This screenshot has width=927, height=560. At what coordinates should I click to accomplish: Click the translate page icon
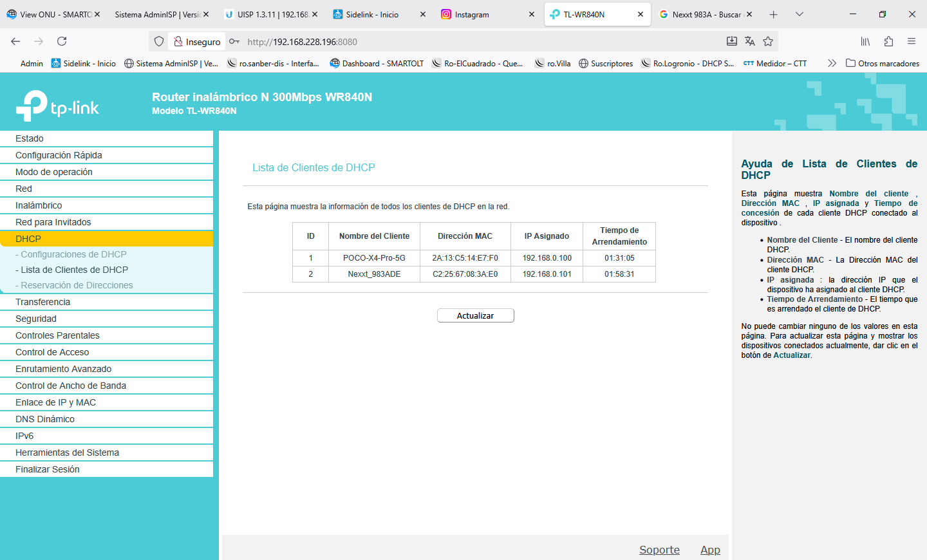point(750,41)
